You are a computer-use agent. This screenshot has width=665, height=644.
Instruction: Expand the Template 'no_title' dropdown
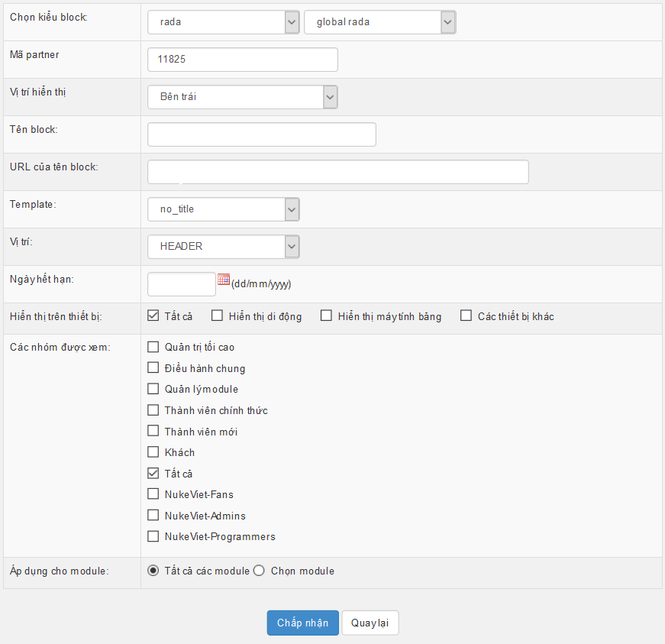point(224,209)
